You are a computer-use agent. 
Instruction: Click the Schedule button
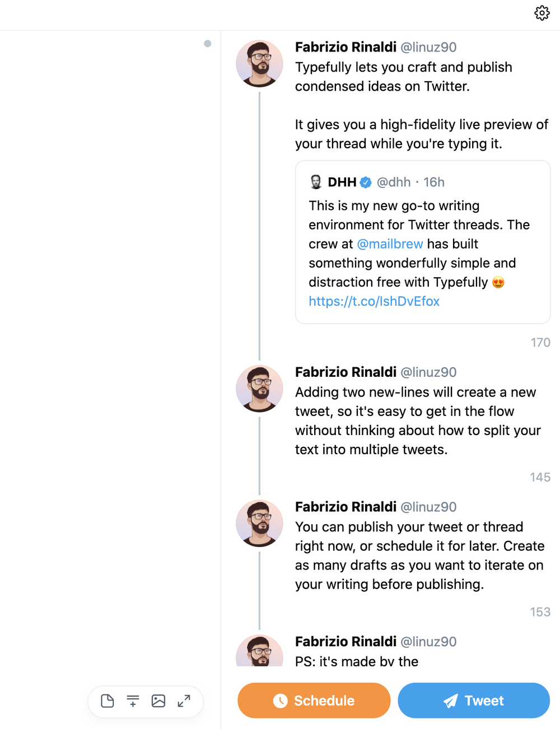tap(314, 700)
